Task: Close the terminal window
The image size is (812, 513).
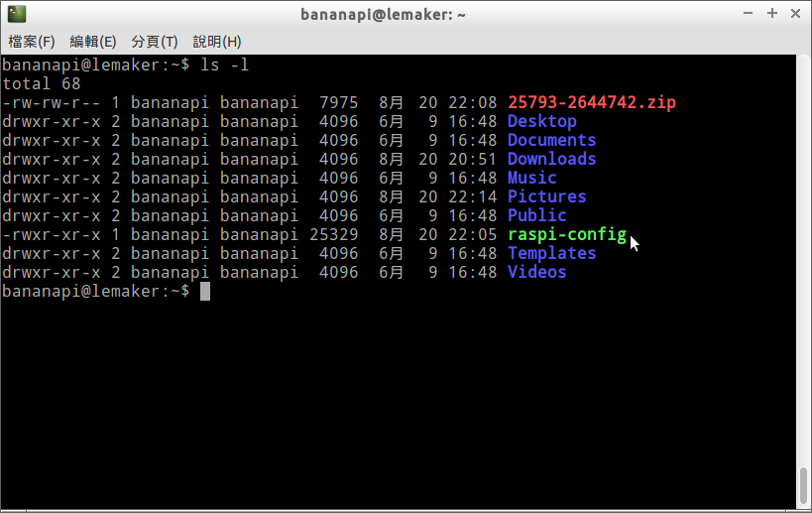Action: click(x=795, y=14)
